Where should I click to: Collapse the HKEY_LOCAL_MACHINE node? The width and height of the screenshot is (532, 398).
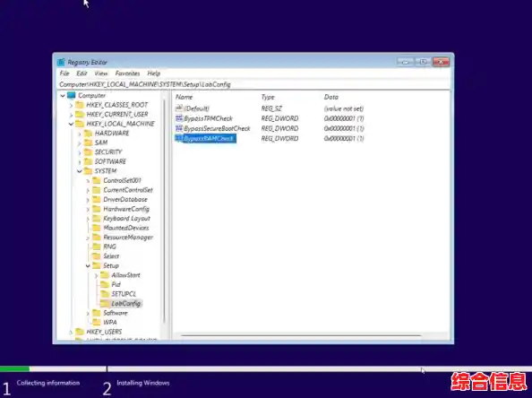coord(71,124)
